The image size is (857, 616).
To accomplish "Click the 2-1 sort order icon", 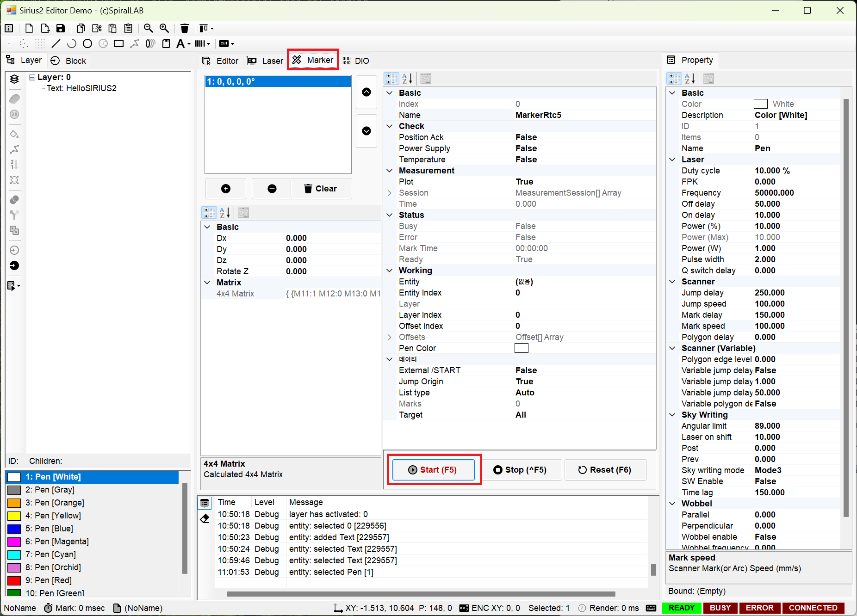I will pos(14,165).
